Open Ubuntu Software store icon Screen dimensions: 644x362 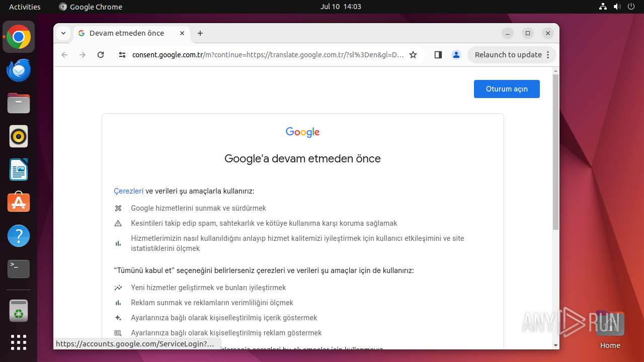click(x=19, y=203)
